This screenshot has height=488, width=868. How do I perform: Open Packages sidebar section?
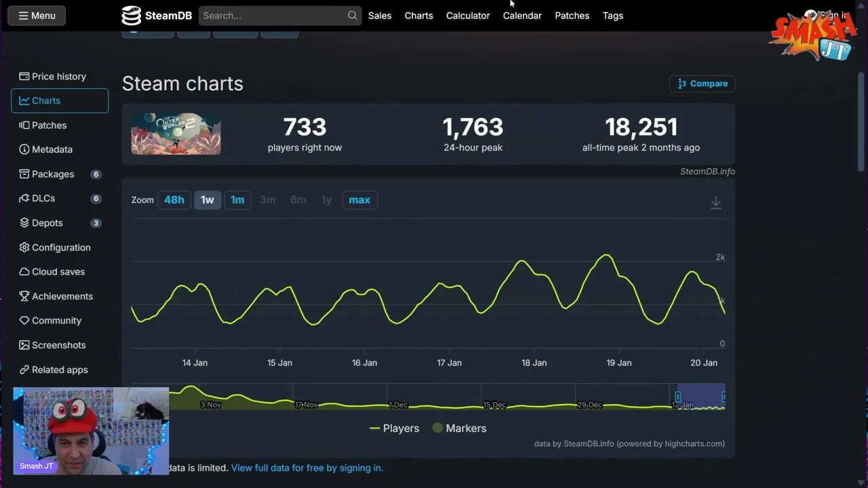click(x=60, y=174)
